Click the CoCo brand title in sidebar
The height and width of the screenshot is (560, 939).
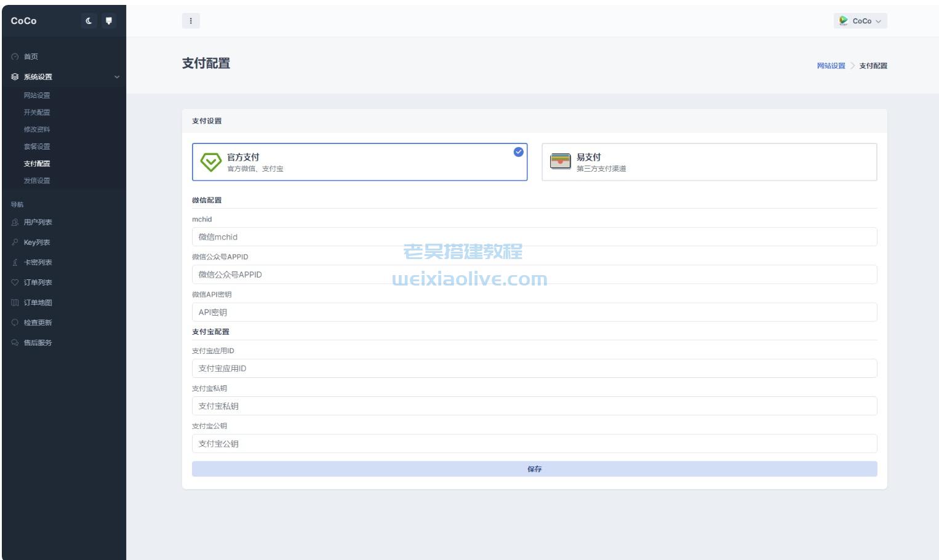click(x=23, y=21)
